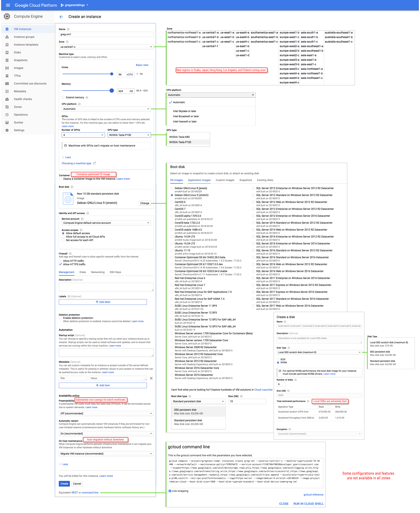
Task: Click the Create button
Action: pyautogui.click(x=64, y=484)
